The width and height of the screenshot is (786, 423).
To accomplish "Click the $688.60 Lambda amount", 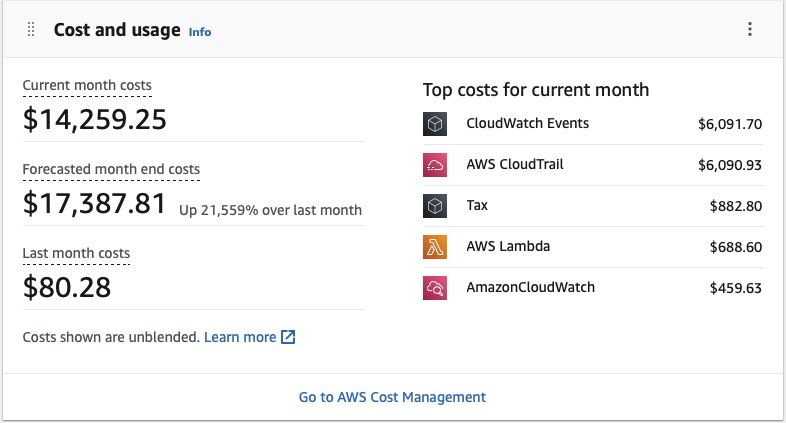I will tap(736, 247).
